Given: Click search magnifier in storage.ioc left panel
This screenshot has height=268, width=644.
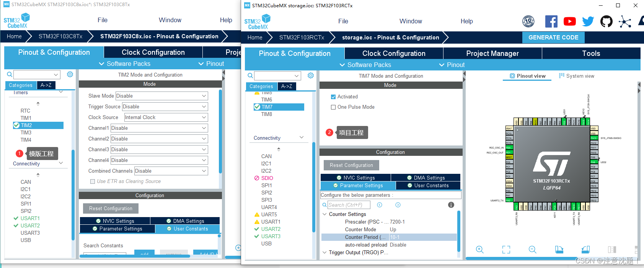Looking at the screenshot, I should [250, 76].
